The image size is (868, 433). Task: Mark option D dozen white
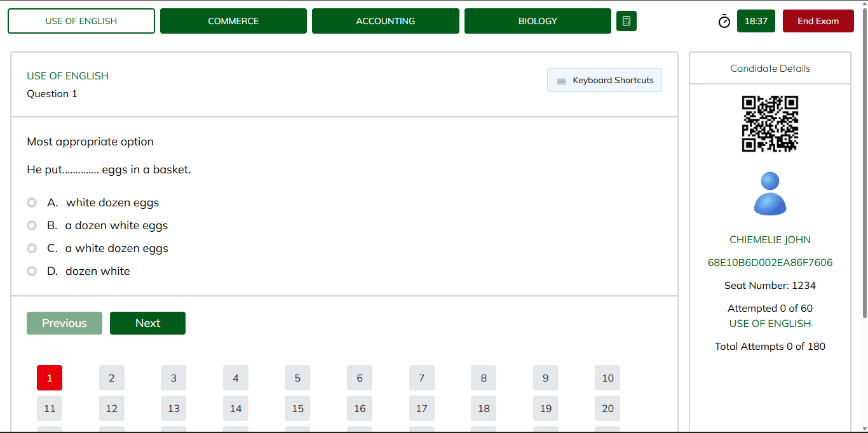pyautogui.click(x=32, y=271)
